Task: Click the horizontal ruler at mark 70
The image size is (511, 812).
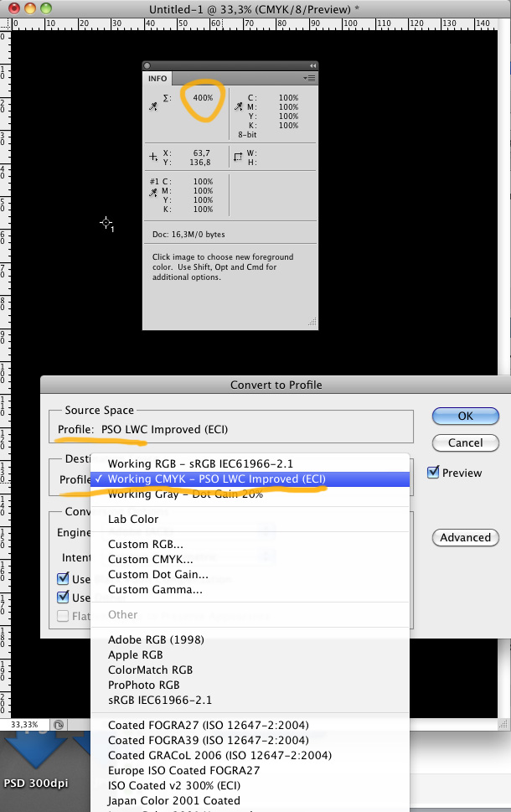Action: pos(248,23)
